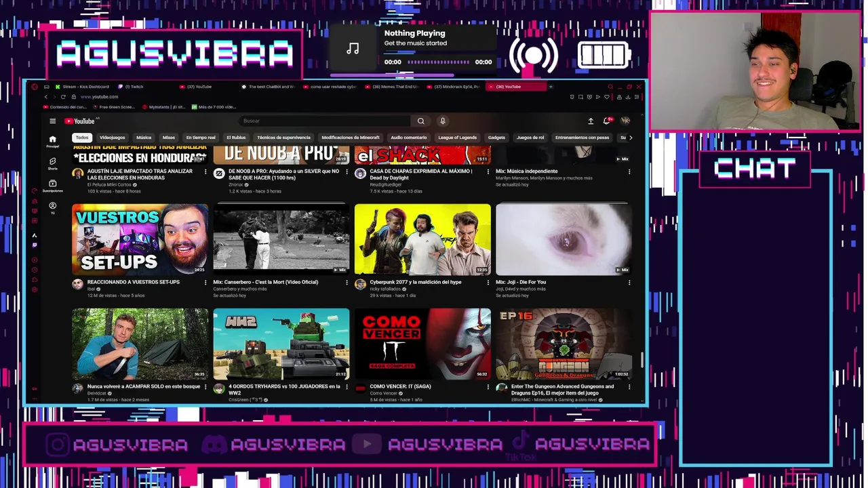868x488 pixels.
Task: Go back in browser
Action: (x=46, y=97)
